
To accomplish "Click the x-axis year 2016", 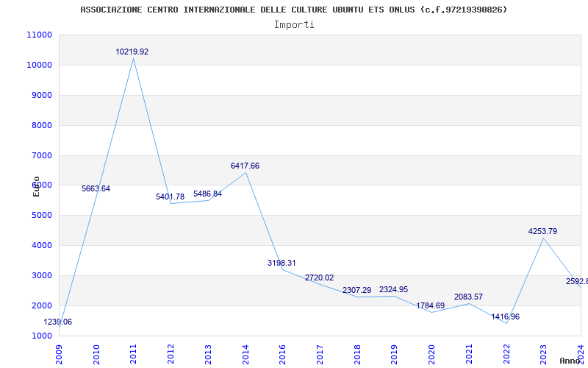I will (x=283, y=355).
